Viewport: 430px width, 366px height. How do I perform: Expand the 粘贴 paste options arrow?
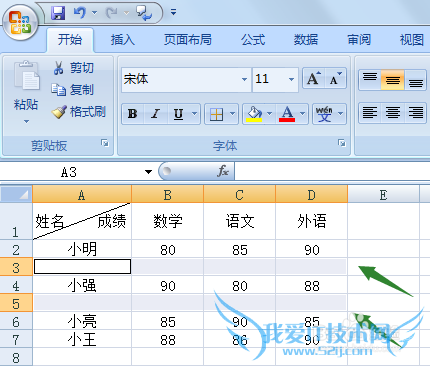pos(26,121)
